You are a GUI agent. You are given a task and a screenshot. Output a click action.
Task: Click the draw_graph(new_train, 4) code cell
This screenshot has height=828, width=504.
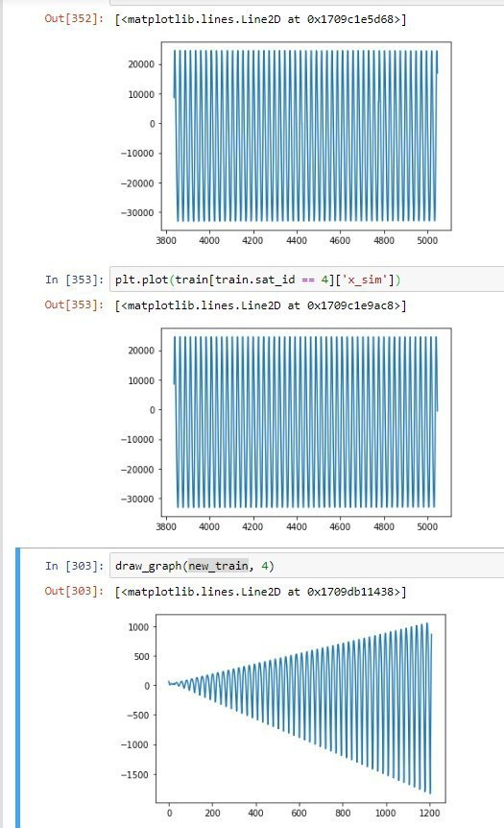[x=307, y=566]
